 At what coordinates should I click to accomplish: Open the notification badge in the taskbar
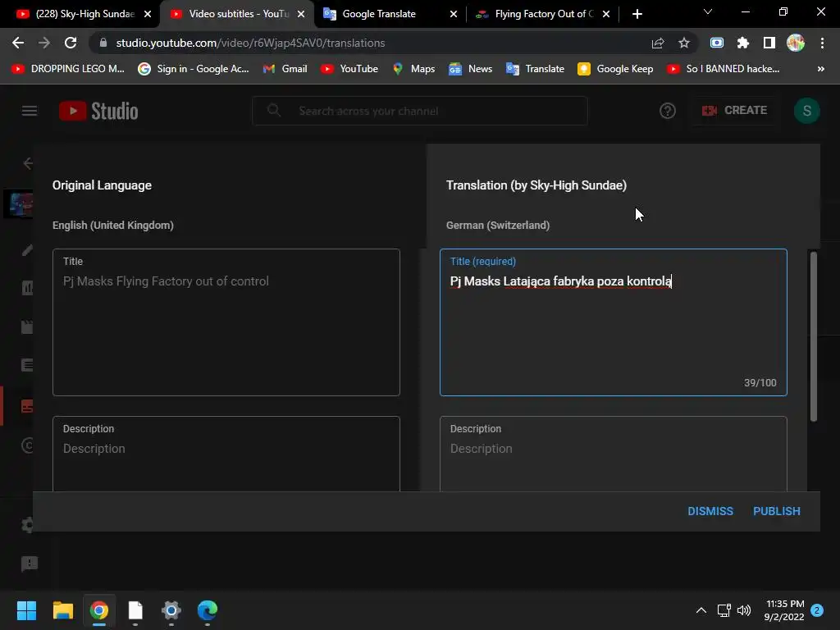[817, 610]
